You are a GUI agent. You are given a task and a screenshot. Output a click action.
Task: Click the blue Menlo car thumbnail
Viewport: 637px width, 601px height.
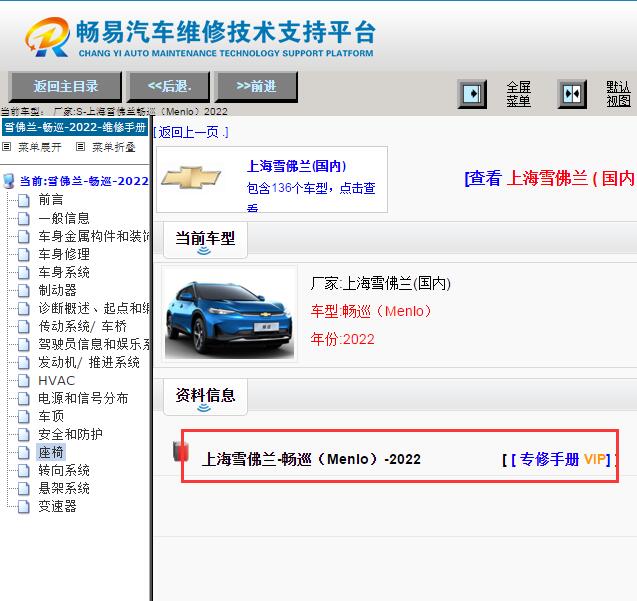pos(230,313)
